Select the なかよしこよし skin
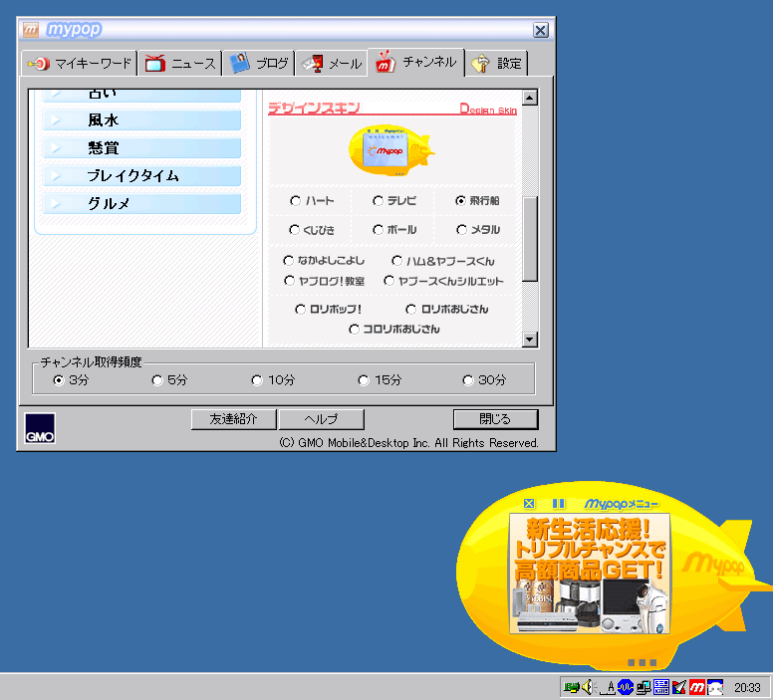This screenshot has width=773, height=700. 289,260
